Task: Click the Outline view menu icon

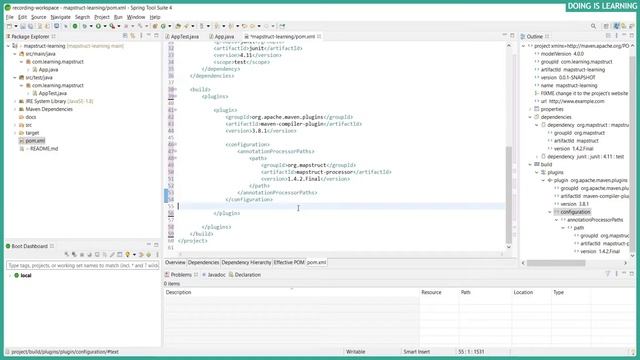Action: [x=616, y=36]
